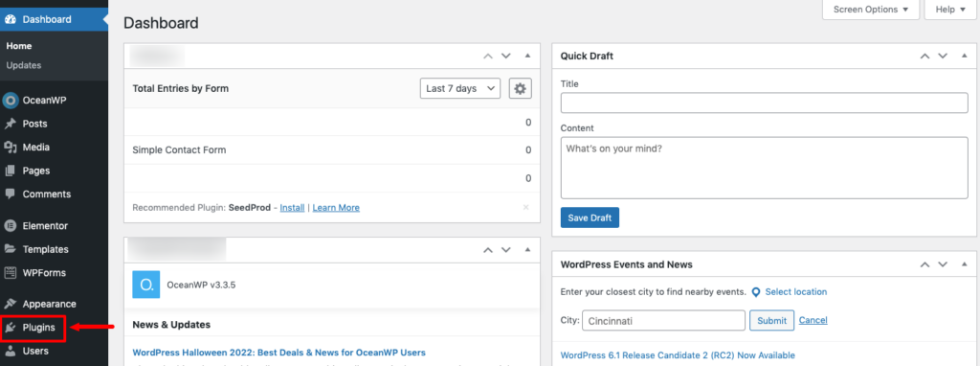The height and width of the screenshot is (366, 980).
Task: Move Quick Draft widget down
Action: 943,57
